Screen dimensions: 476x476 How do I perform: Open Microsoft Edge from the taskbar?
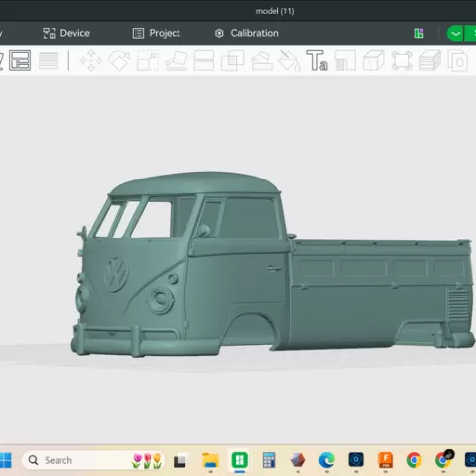pos(327,460)
